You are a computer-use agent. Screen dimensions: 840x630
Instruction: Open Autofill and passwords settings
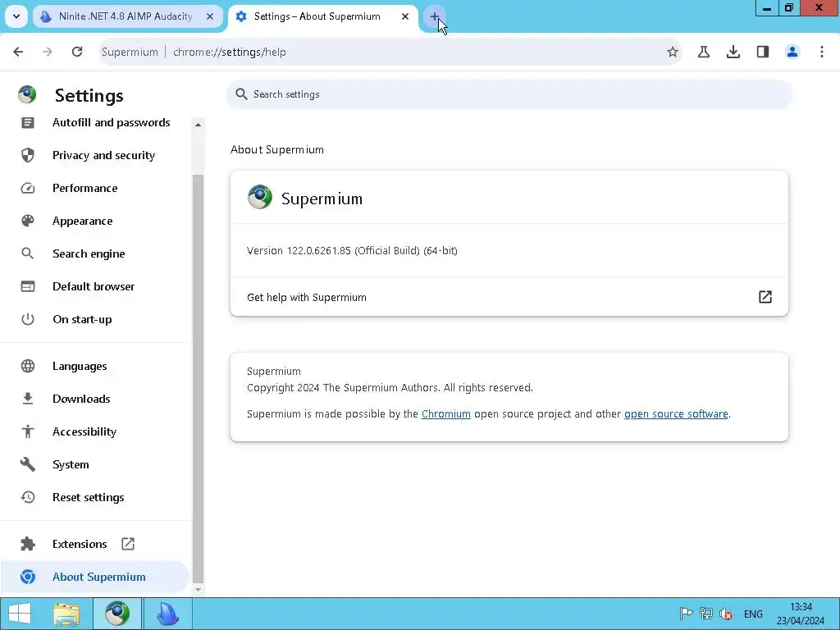click(x=95, y=123)
